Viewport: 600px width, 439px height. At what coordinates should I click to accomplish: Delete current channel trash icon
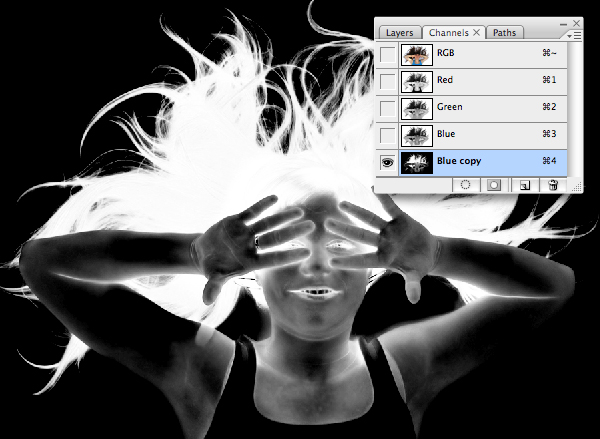(553, 185)
